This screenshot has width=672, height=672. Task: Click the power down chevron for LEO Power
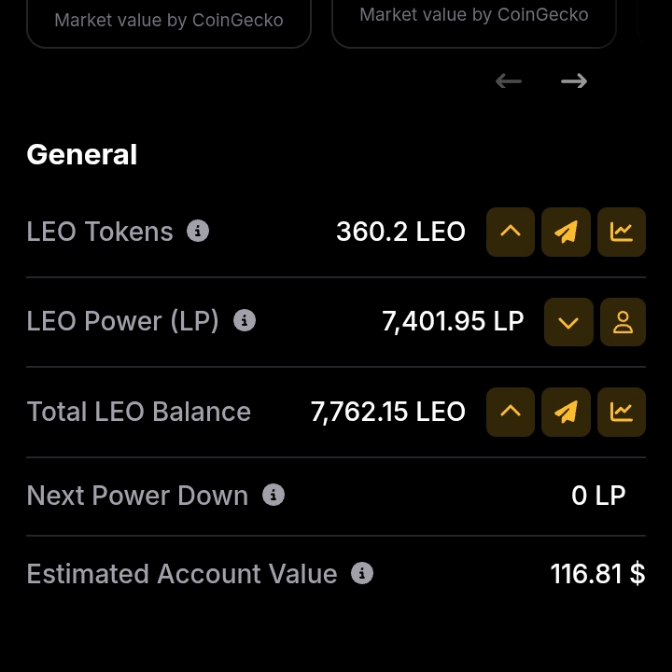(568, 322)
